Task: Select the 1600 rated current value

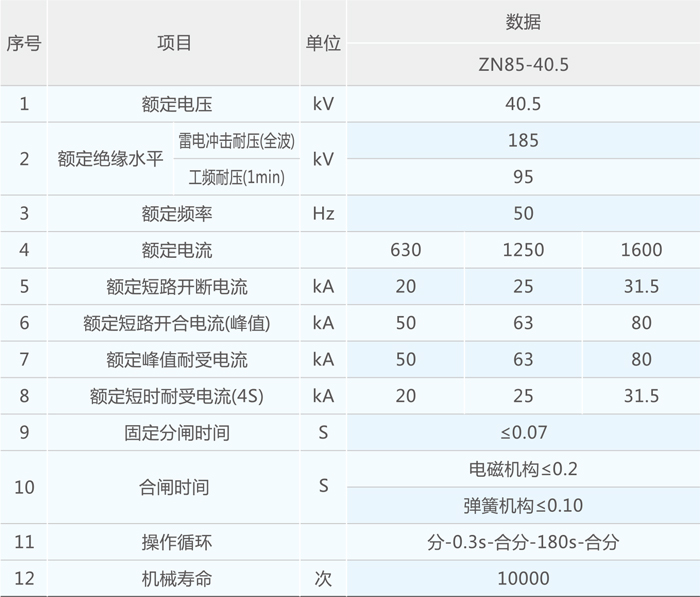Action: (640, 250)
